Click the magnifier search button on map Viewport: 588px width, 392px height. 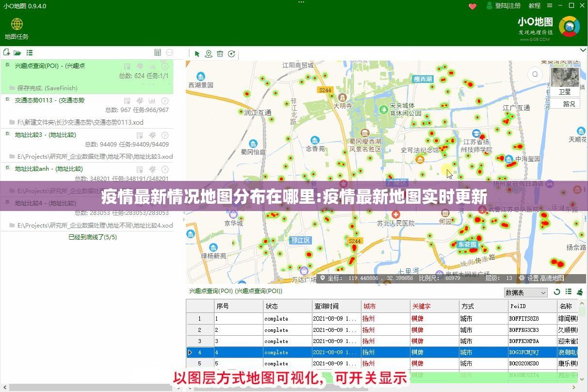tap(535, 74)
